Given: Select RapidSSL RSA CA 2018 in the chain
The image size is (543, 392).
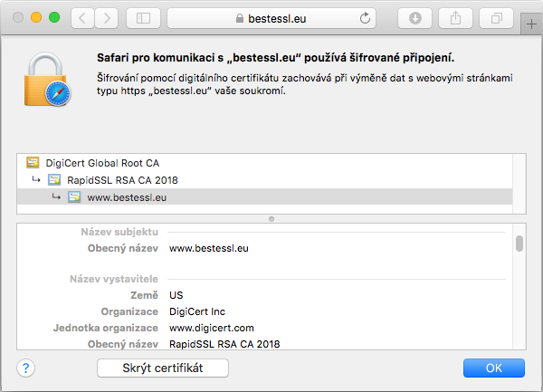Looking at the screenshot, I should click(x=264, y=180).
